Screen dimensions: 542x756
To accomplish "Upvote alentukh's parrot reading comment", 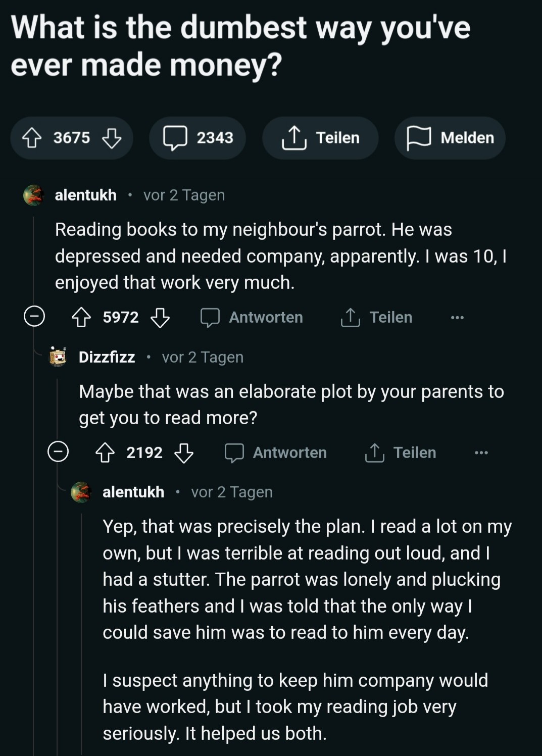I will 81,318.
